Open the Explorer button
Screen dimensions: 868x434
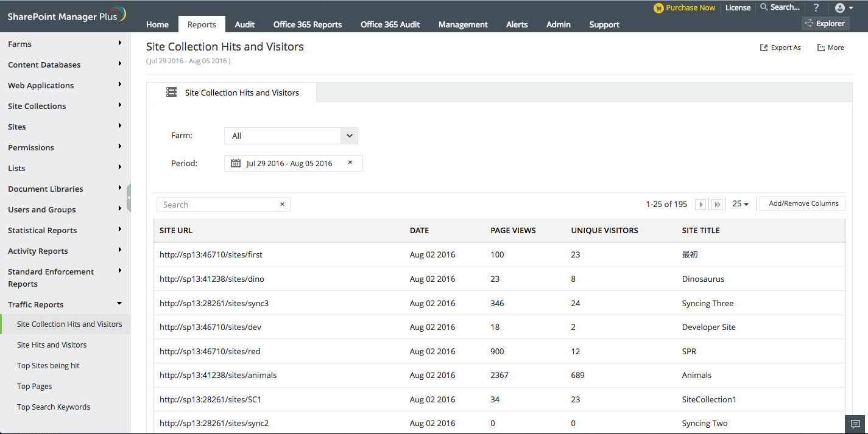(x=825, y=24)
